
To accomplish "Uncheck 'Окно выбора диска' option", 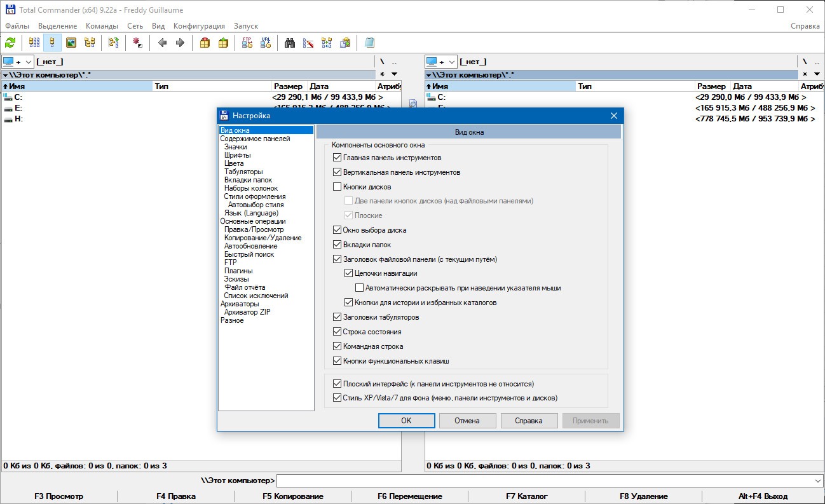I will click(x=337, y=230).
